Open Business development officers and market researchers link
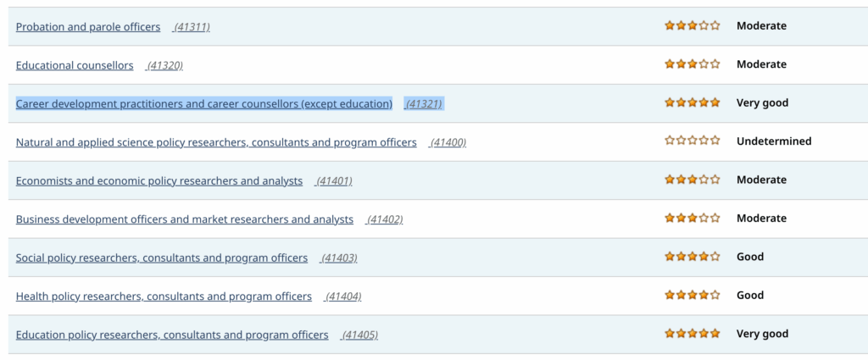This screenshot has height=360, width=868. point(185,219)
